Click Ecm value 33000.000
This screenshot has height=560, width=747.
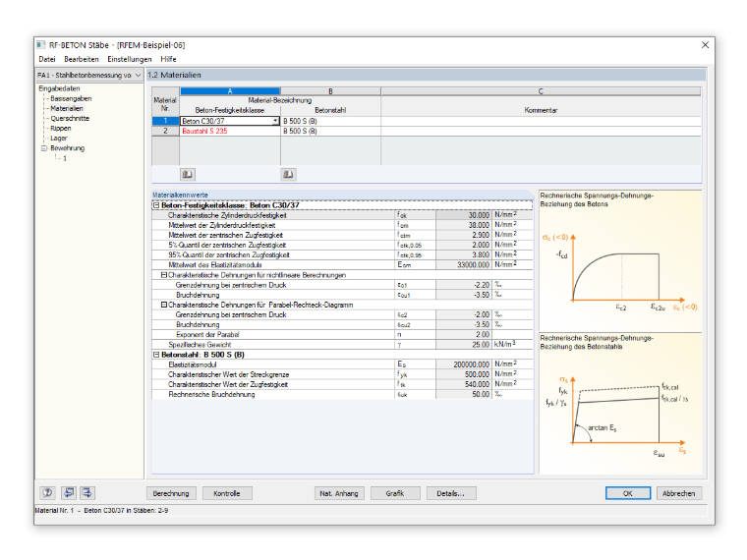[x=464, y=264]
